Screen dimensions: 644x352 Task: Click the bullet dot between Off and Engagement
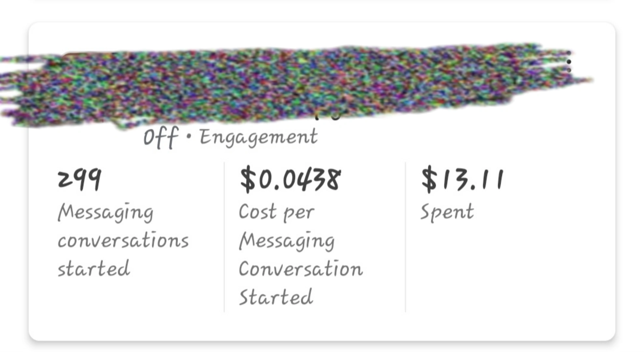[189, 136]
